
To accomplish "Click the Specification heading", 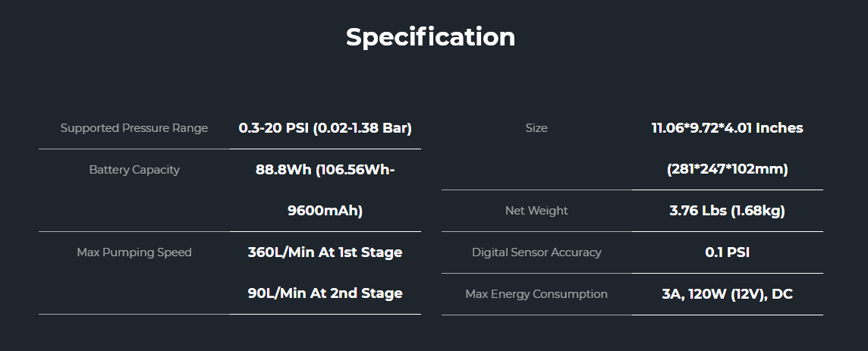I will click(x=430, y=36).
